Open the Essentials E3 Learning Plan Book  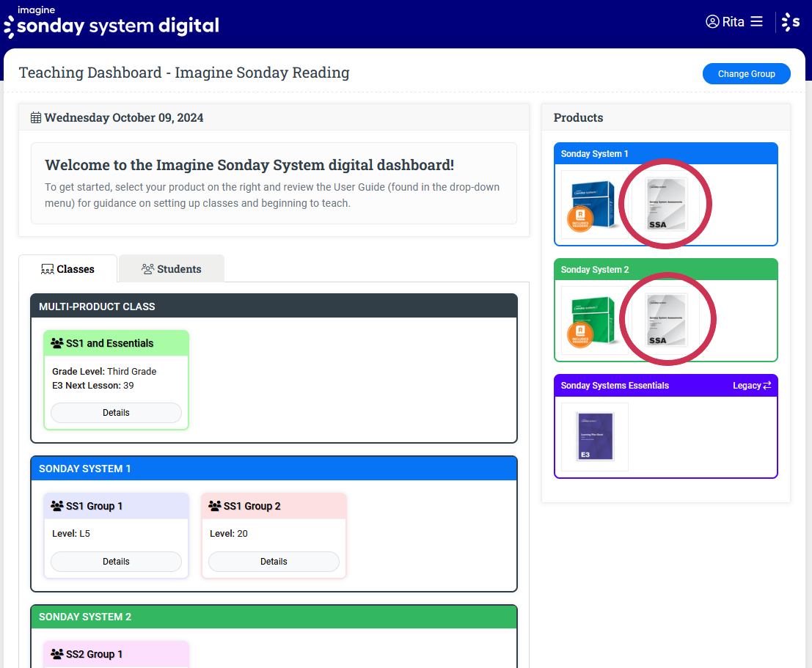tap(595, 437)
